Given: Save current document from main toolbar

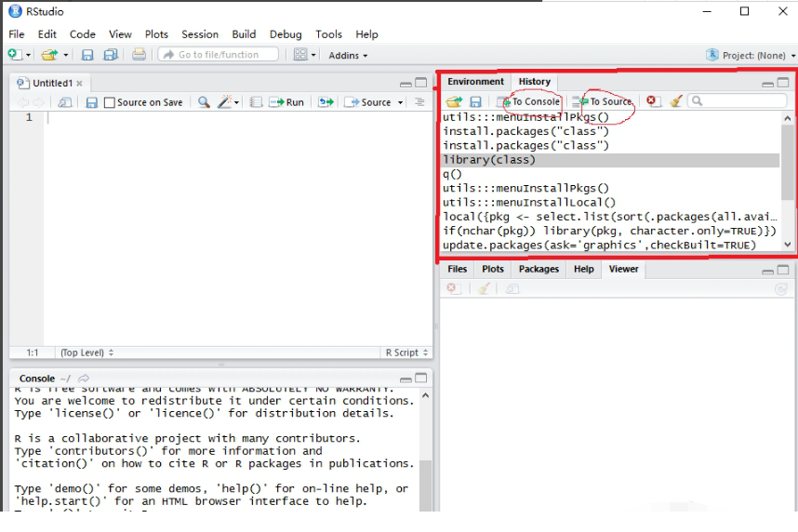Looking at the screenshot, I should (x=87, y=55).
